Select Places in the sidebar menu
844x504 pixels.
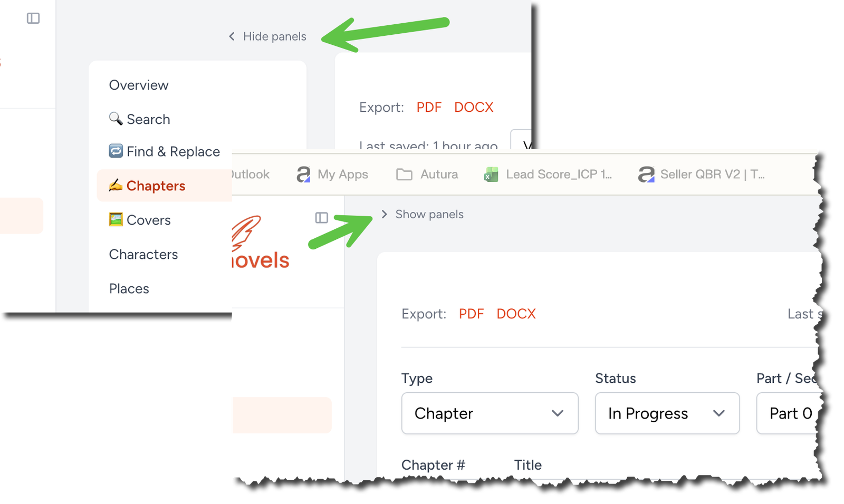coord(128,288)
